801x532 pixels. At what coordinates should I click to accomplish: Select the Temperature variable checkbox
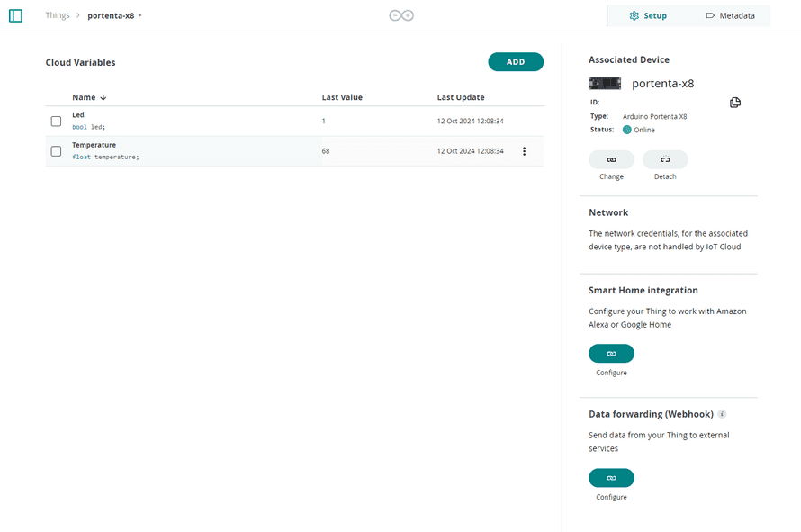point(56,151)
